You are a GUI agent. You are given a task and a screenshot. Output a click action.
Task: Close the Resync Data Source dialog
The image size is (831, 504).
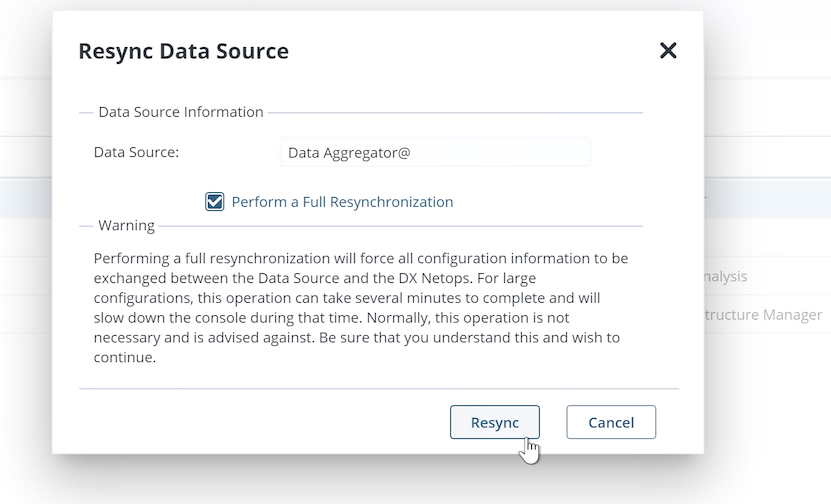coord(668,51)
